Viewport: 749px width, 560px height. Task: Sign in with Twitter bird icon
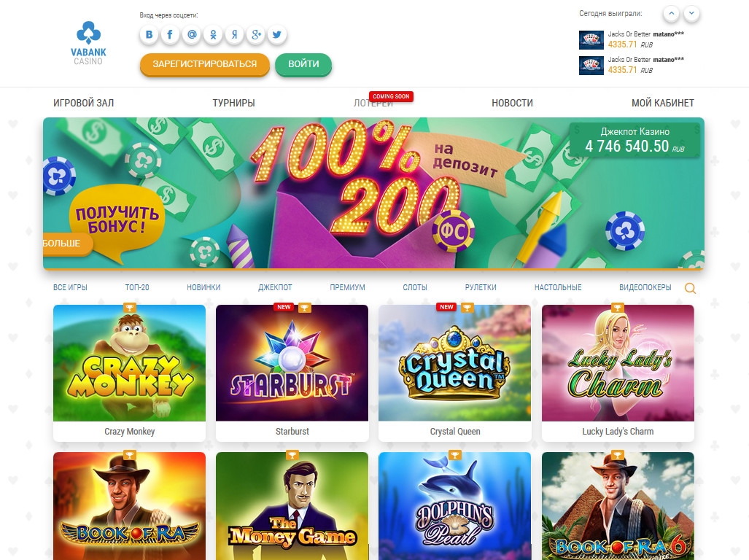point(277,34)
